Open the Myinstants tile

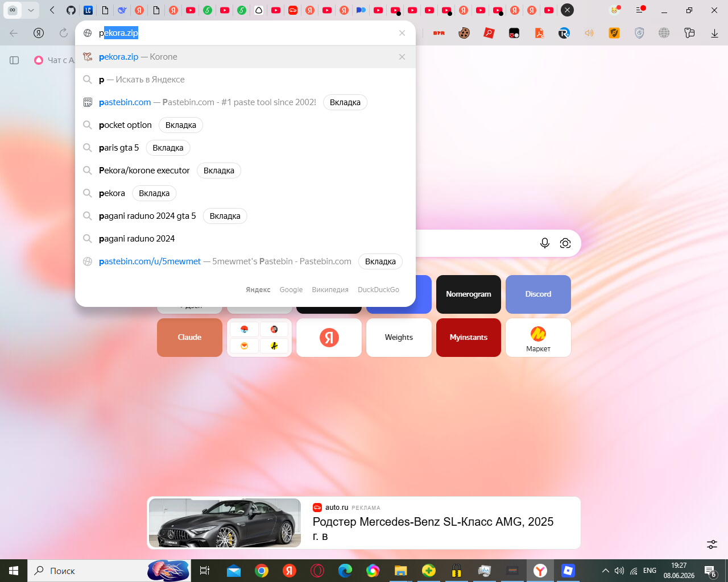tap(469, 338)
